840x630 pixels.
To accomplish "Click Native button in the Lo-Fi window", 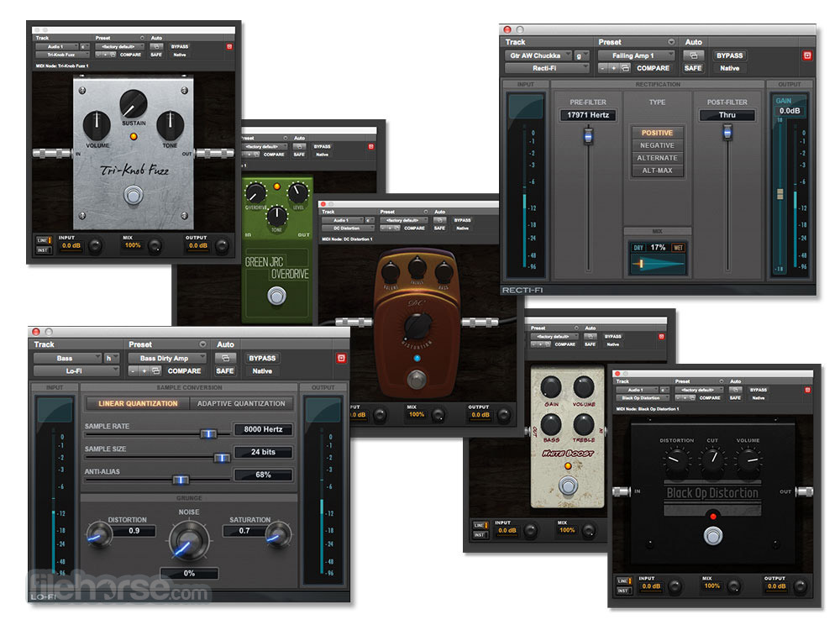I will coord(262,370).
